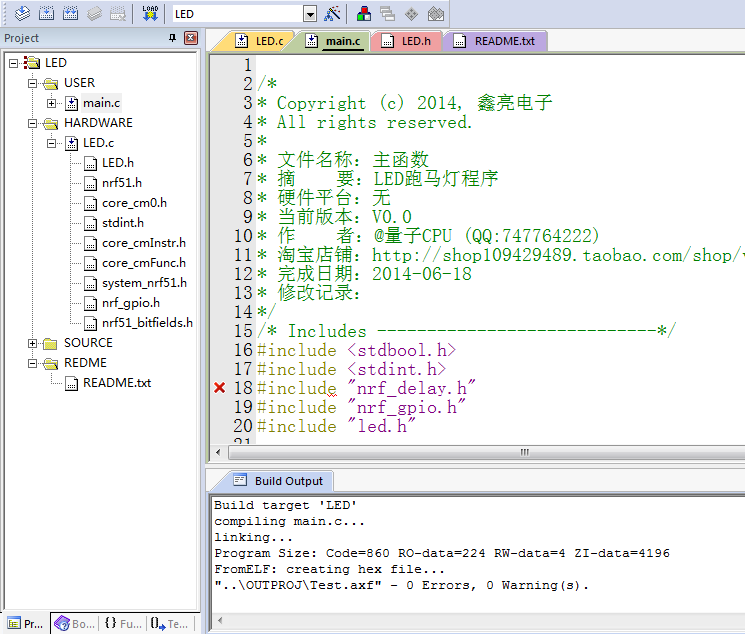Click the Translate current file icon
Screen dimensions: 745x634
tap(22, 13)
